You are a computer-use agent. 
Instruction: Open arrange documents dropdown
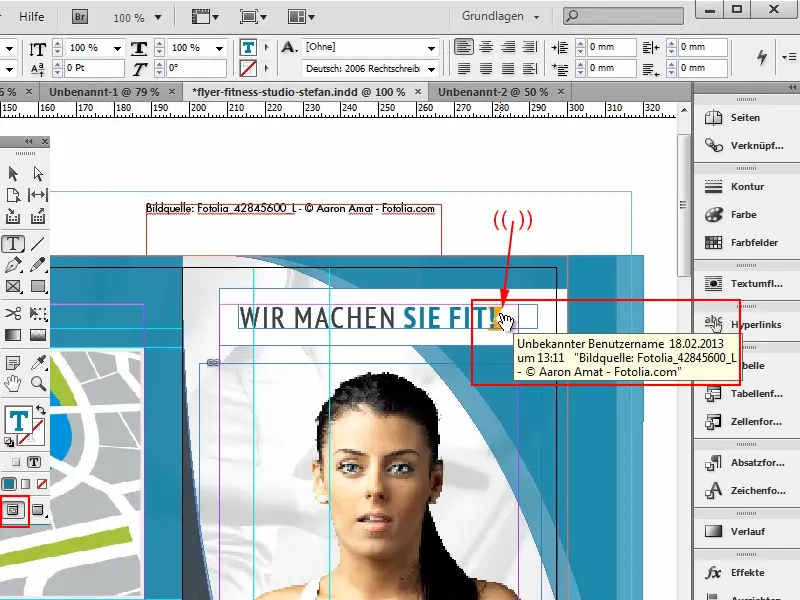[301, 17]
